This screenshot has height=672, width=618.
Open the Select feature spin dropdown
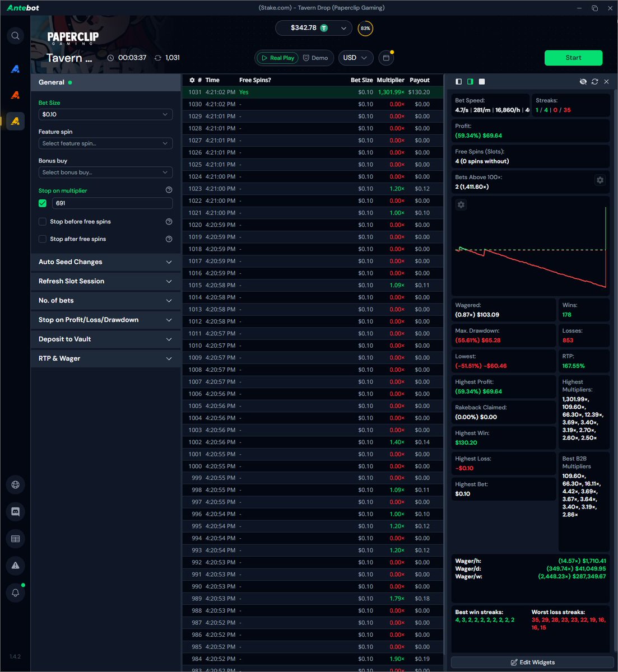pos(105,143)
